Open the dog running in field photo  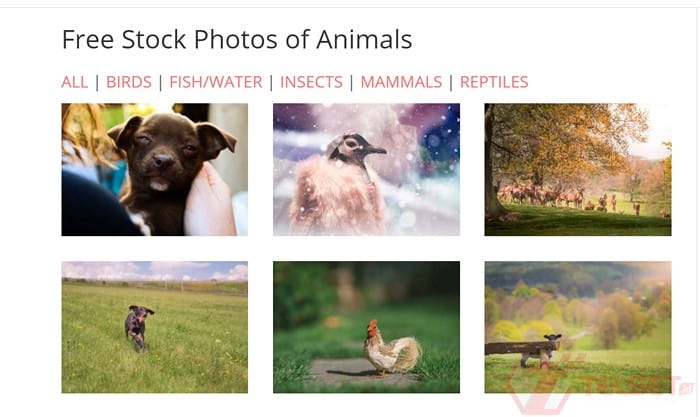tap(154, 327)
